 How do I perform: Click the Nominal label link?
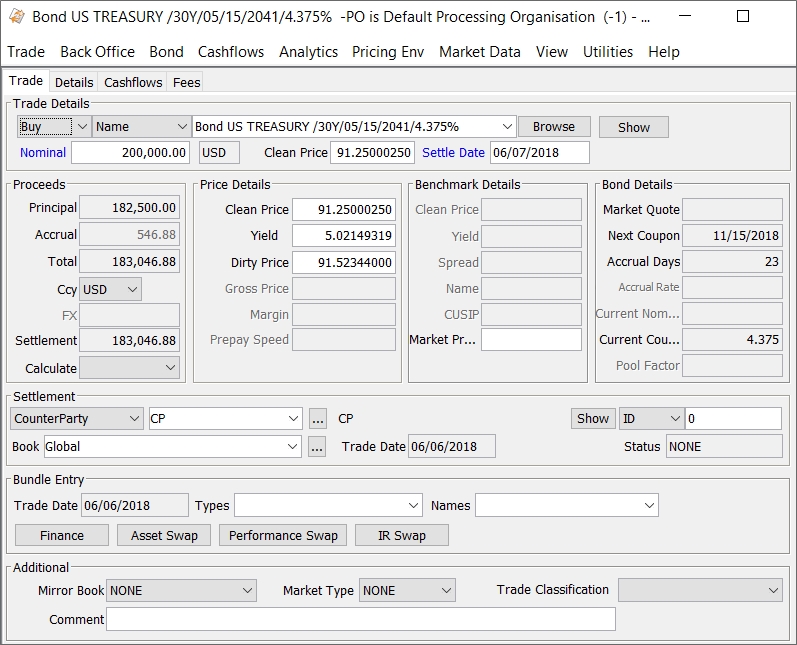tap(43, 152)
